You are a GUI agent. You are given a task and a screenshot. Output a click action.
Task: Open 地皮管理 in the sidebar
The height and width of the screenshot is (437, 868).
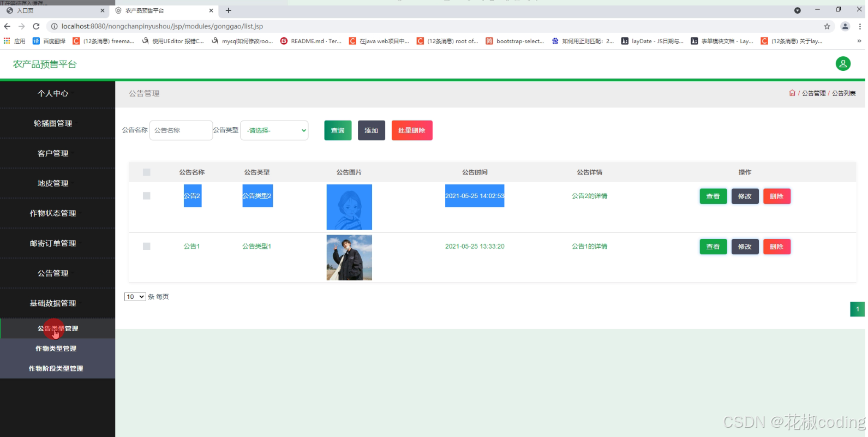coord(53,183)
